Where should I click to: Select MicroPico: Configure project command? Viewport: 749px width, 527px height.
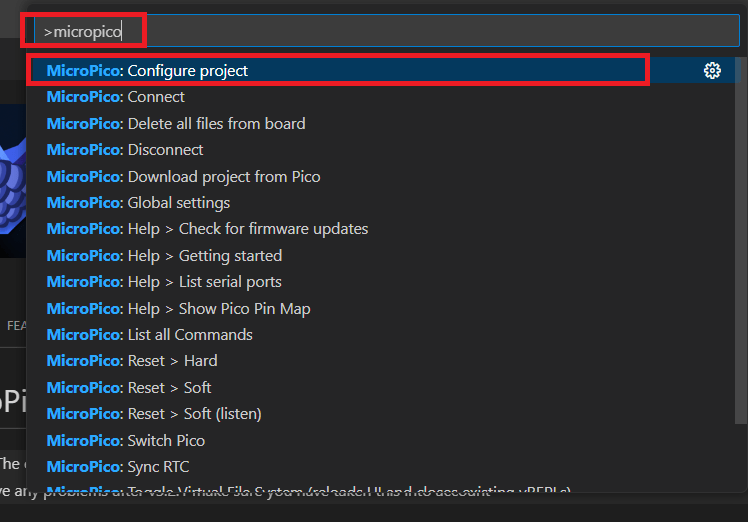pyautogui.click(x=147, y=71)
